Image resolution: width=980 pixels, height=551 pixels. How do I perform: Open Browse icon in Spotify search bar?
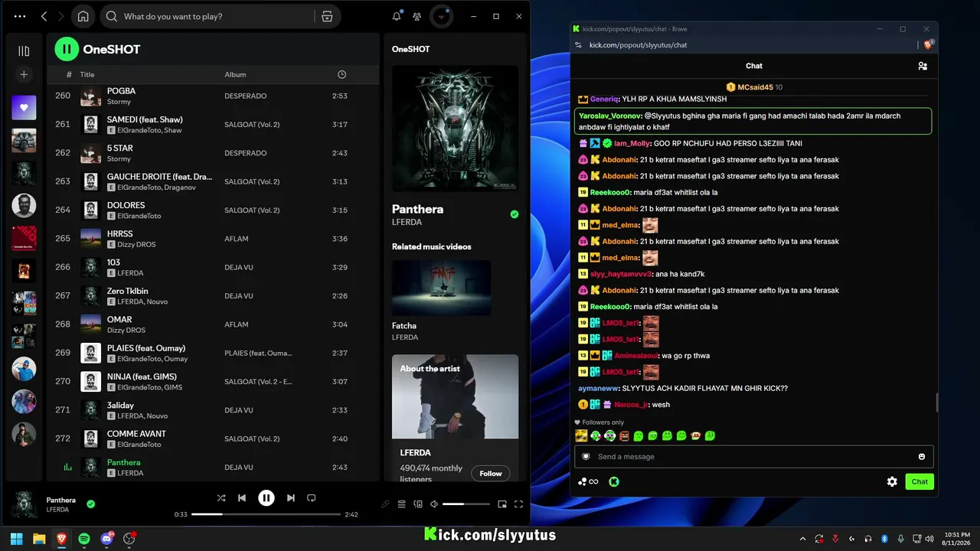pos(327,16)
